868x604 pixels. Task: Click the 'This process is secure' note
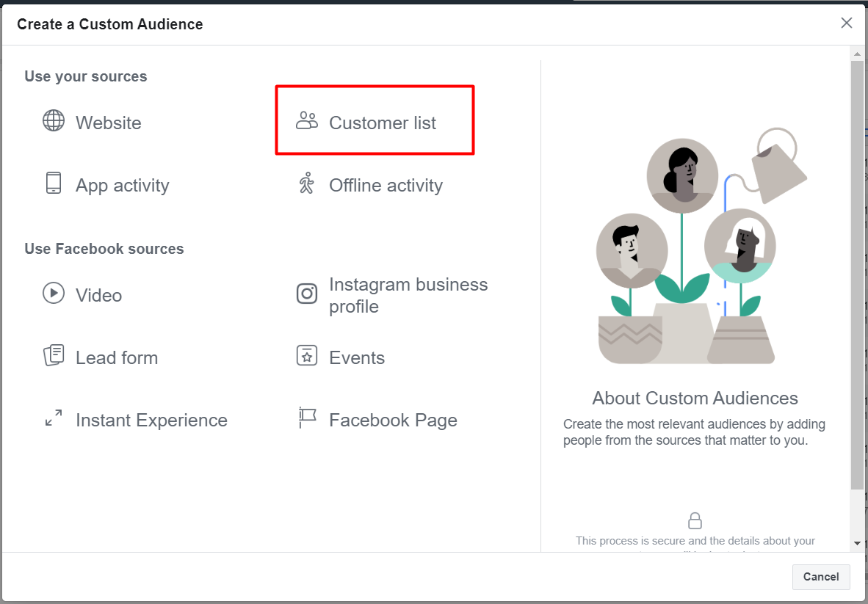695,542
